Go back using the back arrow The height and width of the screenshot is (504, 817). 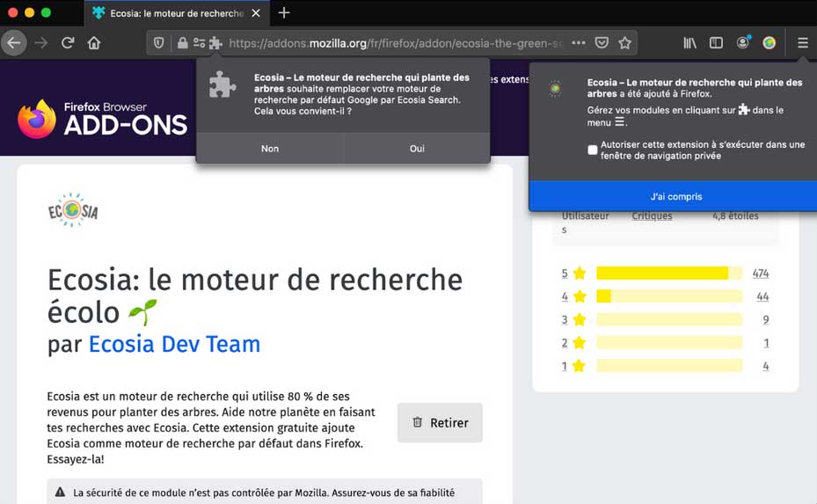tap(14, 43)
